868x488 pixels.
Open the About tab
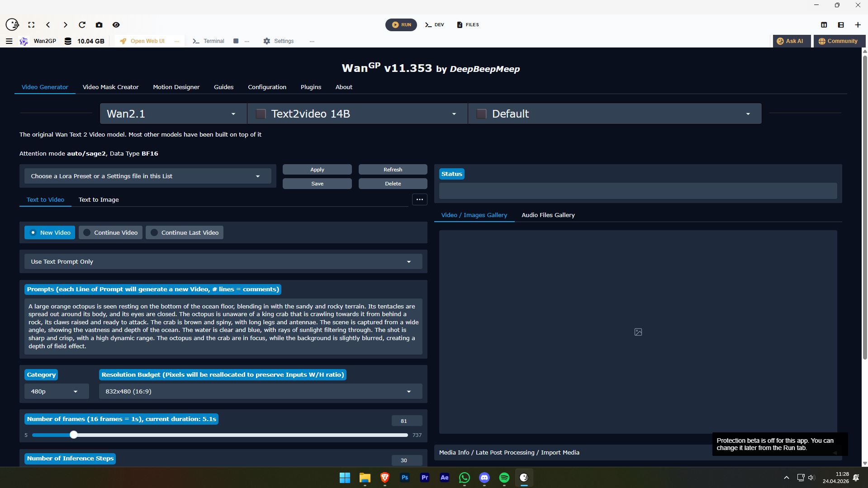tap(344, 87)
